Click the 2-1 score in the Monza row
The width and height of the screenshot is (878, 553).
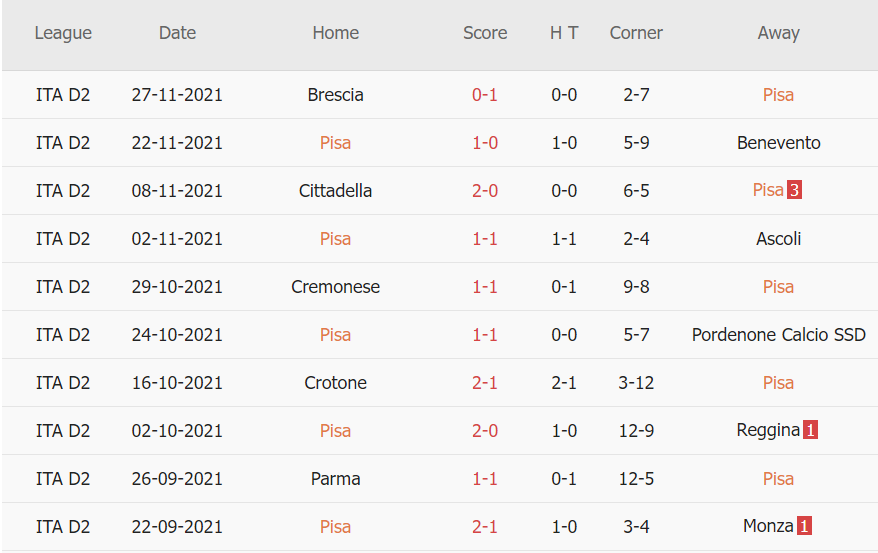tap(485, 527)
